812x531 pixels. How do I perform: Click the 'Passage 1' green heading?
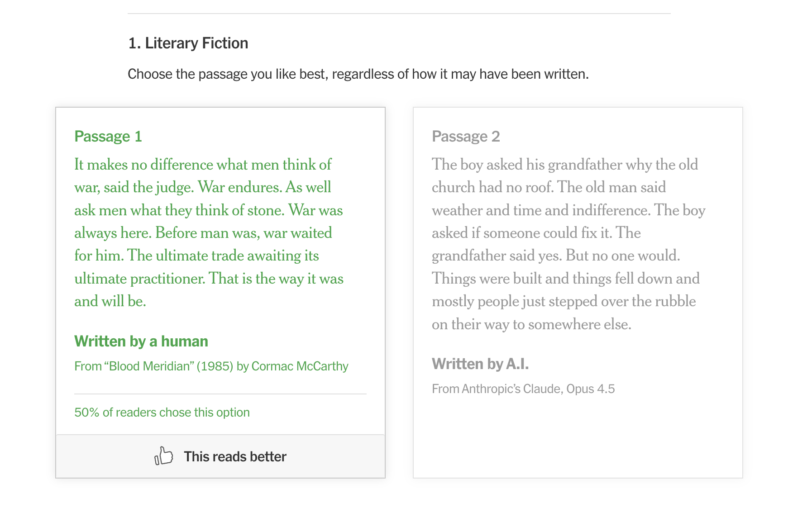pyautogui.click(x=108, y=136)
